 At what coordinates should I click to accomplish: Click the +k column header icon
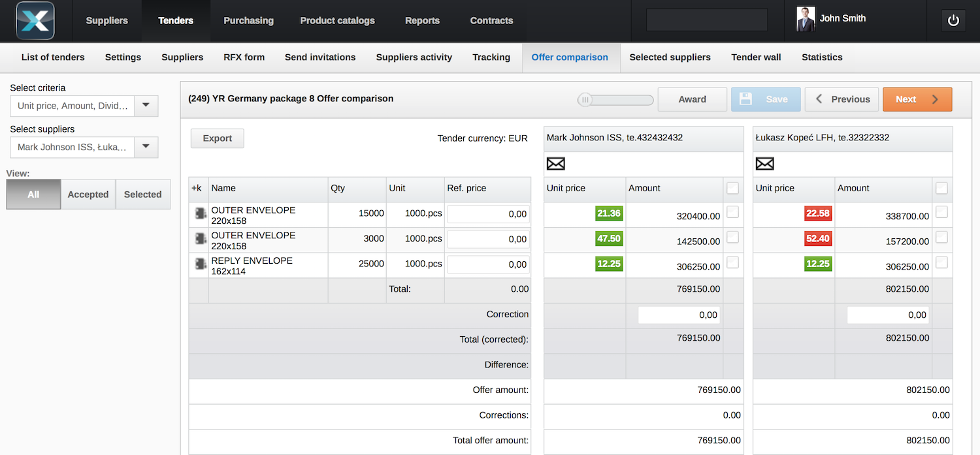197,188
